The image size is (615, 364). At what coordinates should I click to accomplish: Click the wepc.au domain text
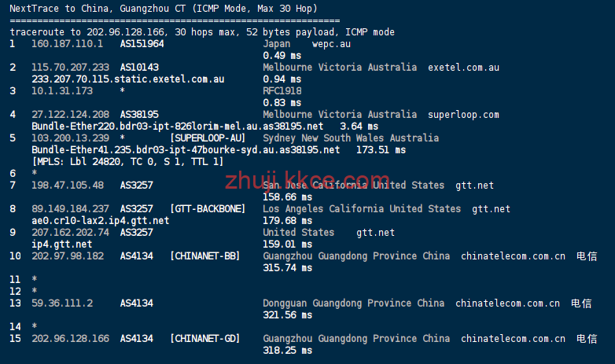331,44
